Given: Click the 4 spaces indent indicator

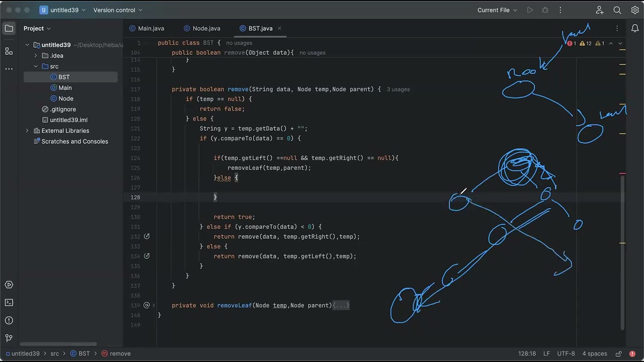Looking at the screenshot, I should pos(595,353).
